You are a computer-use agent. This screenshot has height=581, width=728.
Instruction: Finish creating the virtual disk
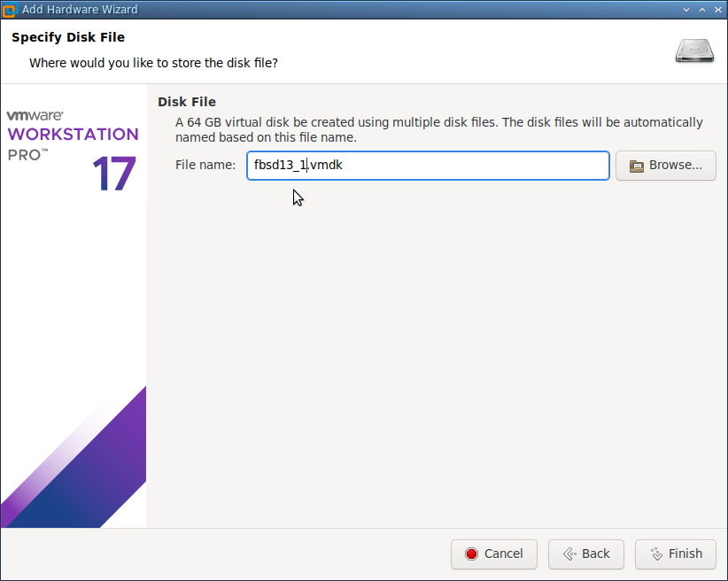(676, 554)
